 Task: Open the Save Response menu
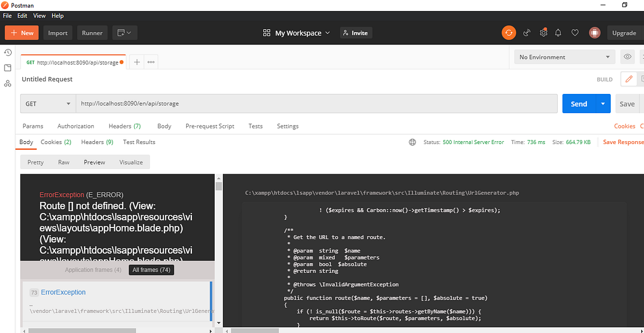point(623,142)
